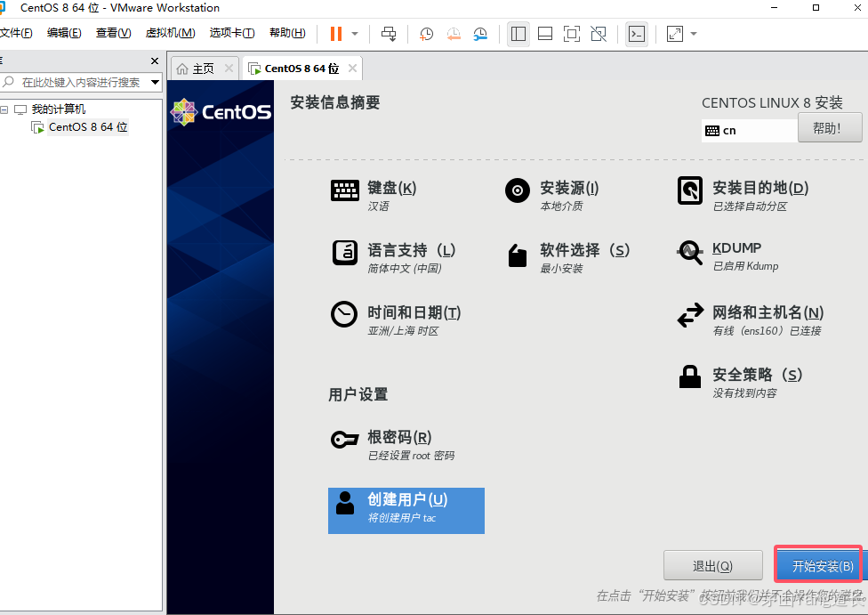Image resolution: width=868 pixels, height=615 pixels.
Task: Click the 时间和日期(T) clock icon
Action: click(x=344, y=314)
